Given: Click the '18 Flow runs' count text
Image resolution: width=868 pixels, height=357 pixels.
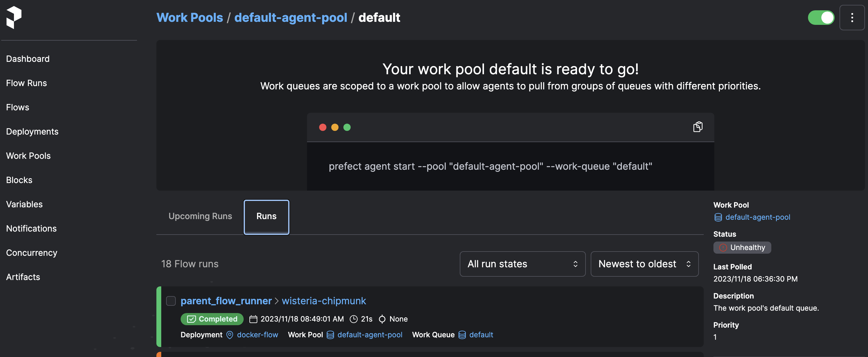Looking at the screenshot, I should coord(190,264).
